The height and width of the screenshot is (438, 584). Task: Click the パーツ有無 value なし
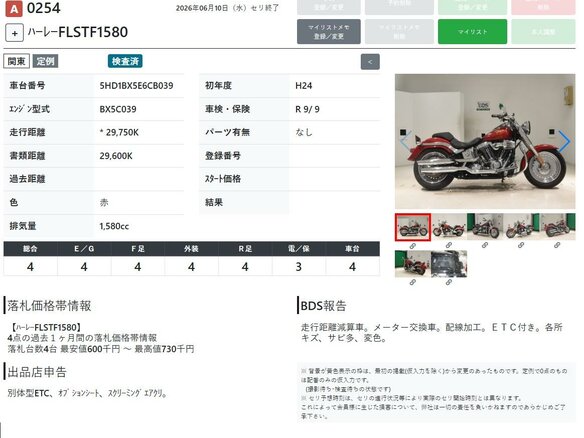(304, 132)
